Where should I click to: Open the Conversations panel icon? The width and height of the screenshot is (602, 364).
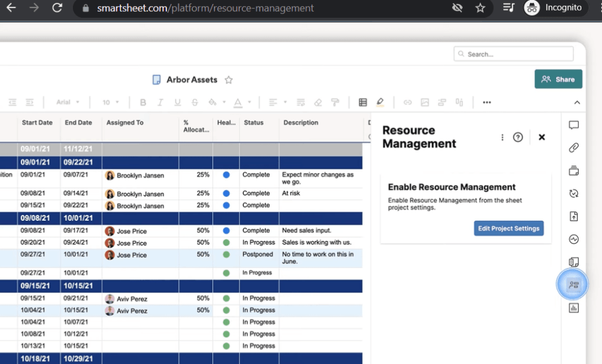574,125
